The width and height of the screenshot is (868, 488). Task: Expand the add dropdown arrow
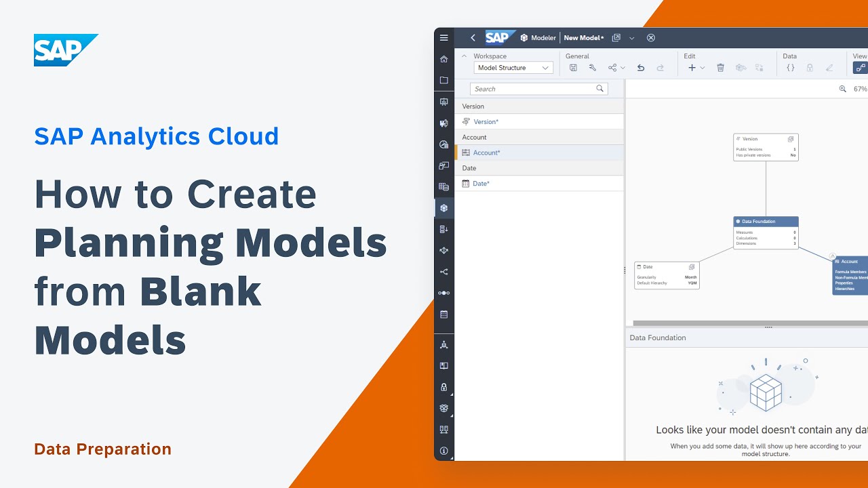pos(702,68)
